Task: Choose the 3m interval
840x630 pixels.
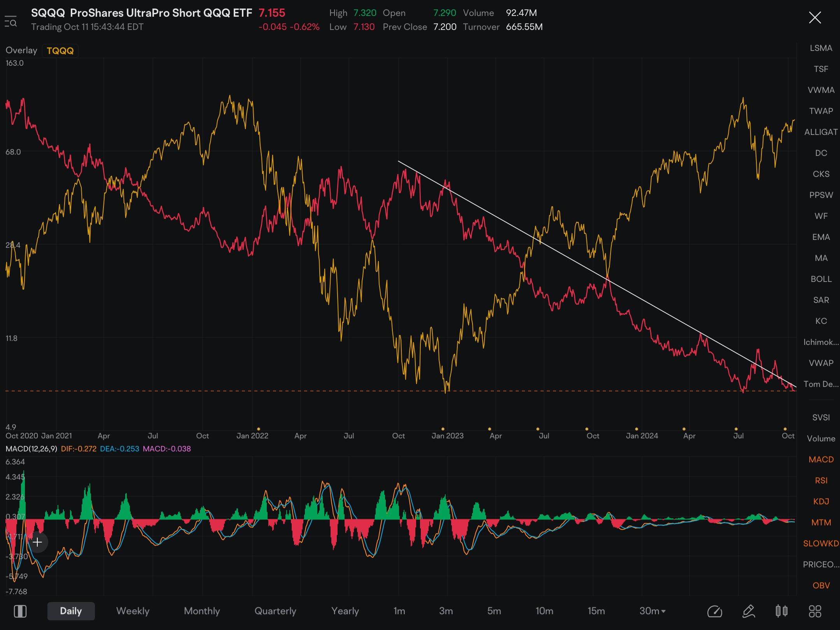Action: [x=446, y=611]
